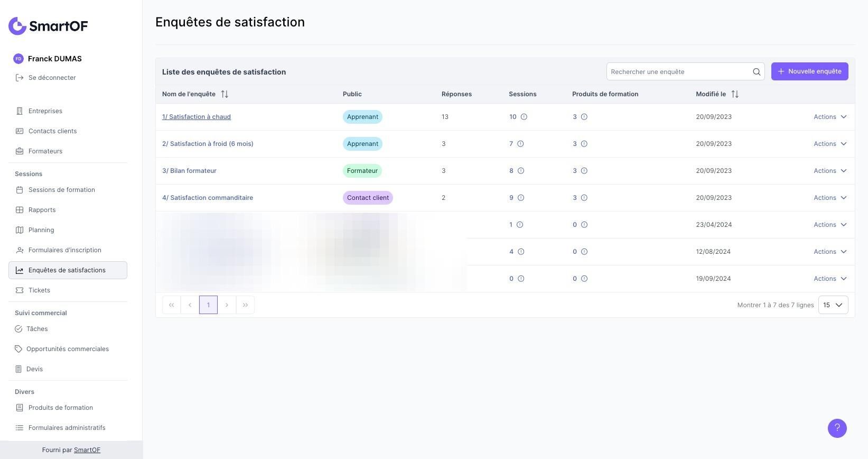Click info icon for Bilan formateur products
Image resolution: width=868 pixels, height=459 pixels.
(x=584, y=171)
